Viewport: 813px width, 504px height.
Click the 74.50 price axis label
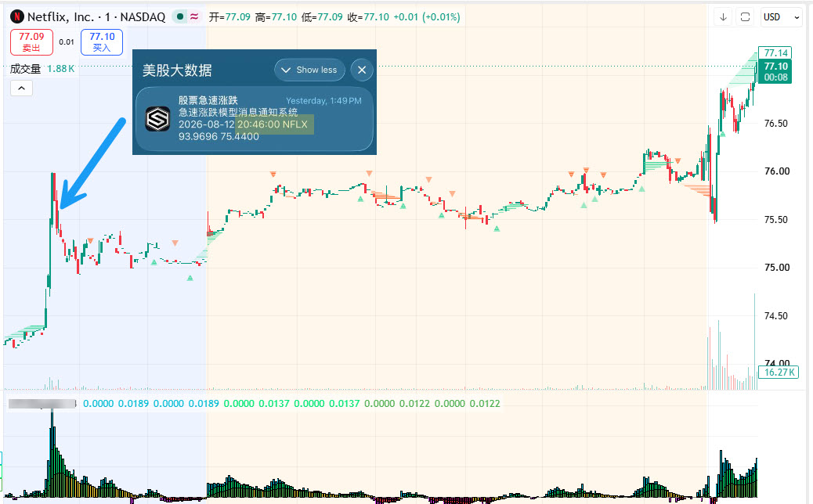click(777, 316)
